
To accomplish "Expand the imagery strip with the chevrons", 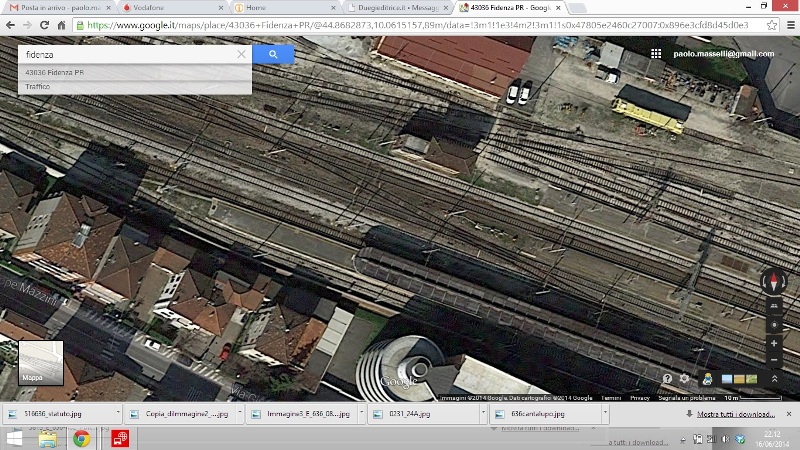I will [x=774, y=379].
